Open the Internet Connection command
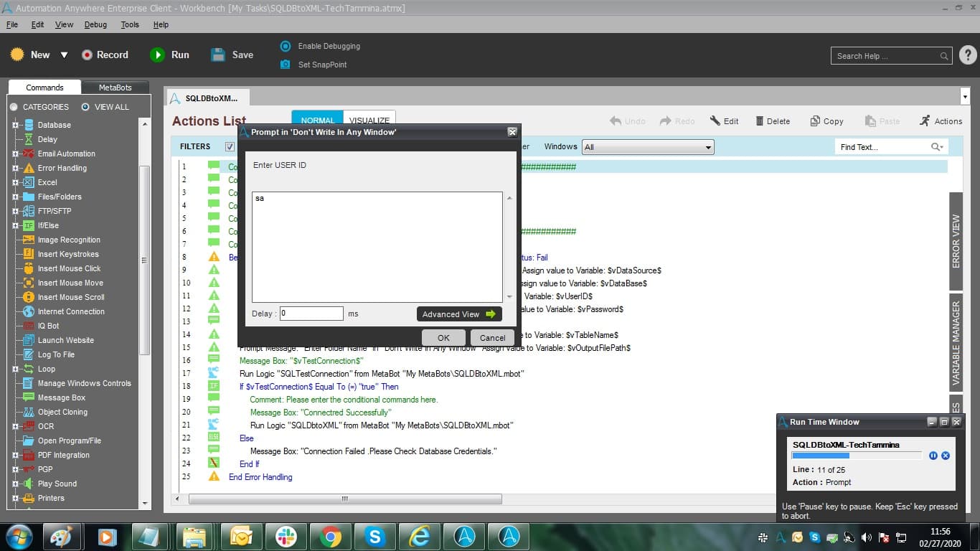The width and height of the screenshot is (980, 551). tap(71, 311)
